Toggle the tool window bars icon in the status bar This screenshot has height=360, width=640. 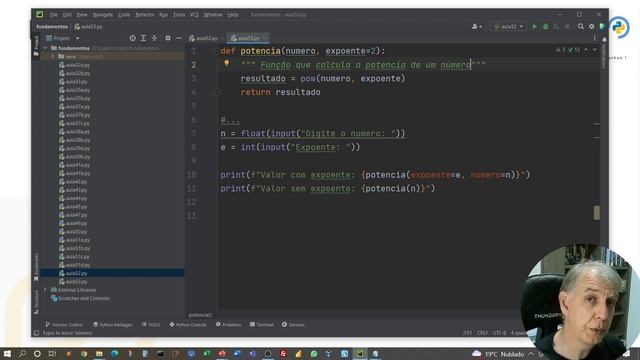coord(36,333)
